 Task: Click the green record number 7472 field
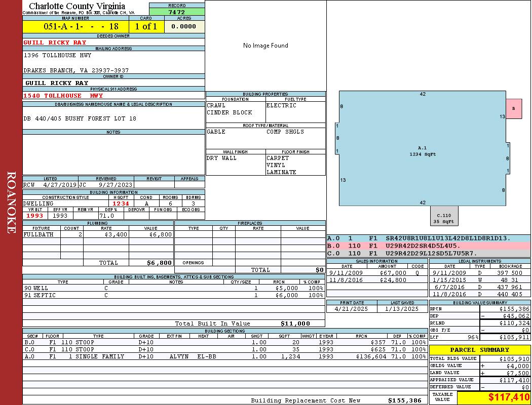(177, 12)
